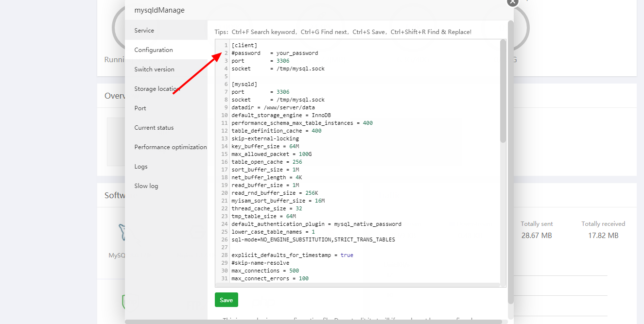Select the Port menu item
This screenshot has height=324, width=644.
click(140, 108)
